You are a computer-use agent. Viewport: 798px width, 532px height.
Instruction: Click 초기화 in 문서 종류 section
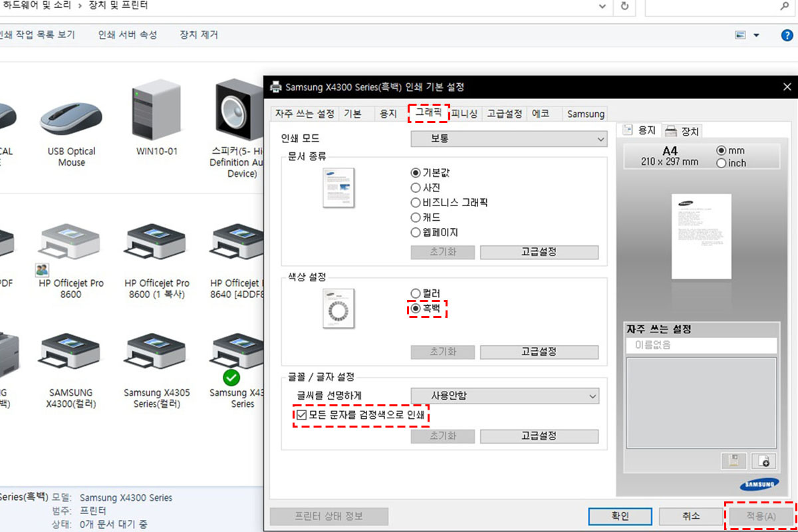443,253
